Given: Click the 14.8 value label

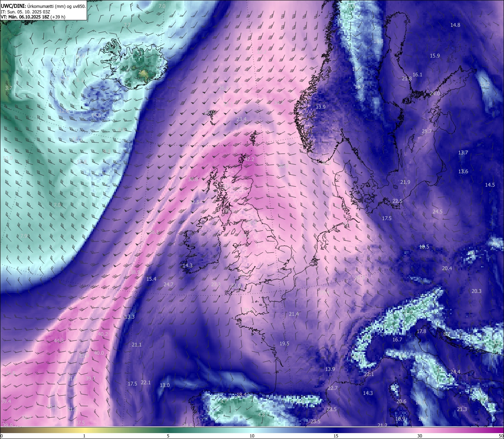Looking at the screenshot, I should (455, 25).
